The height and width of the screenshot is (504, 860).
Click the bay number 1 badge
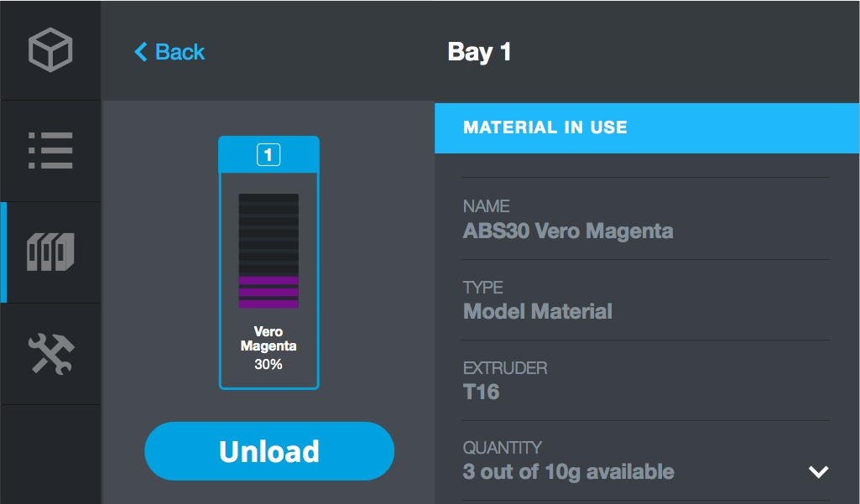tap(268, 154)
